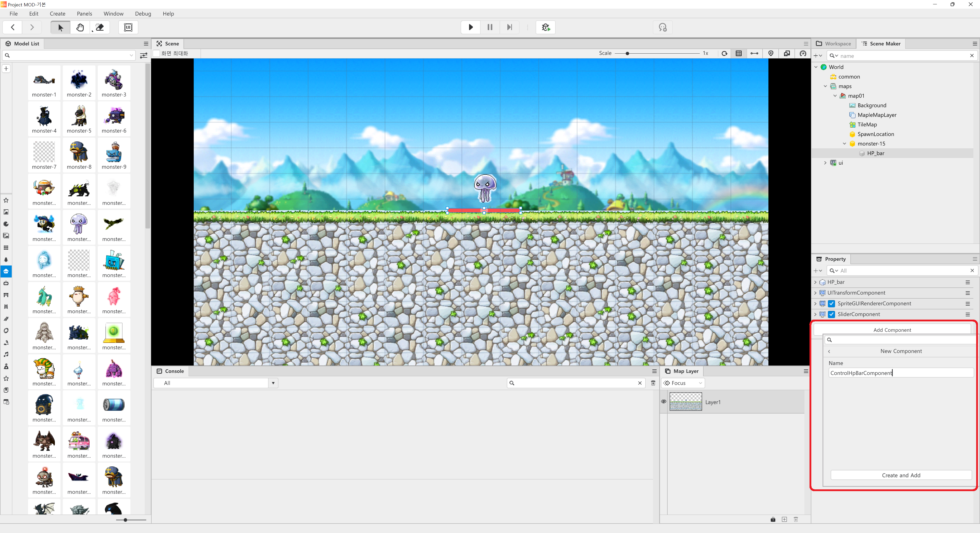Select the SpawnLocation entity
This screenshot has width=980, height=533.
[x=875, y=134]
